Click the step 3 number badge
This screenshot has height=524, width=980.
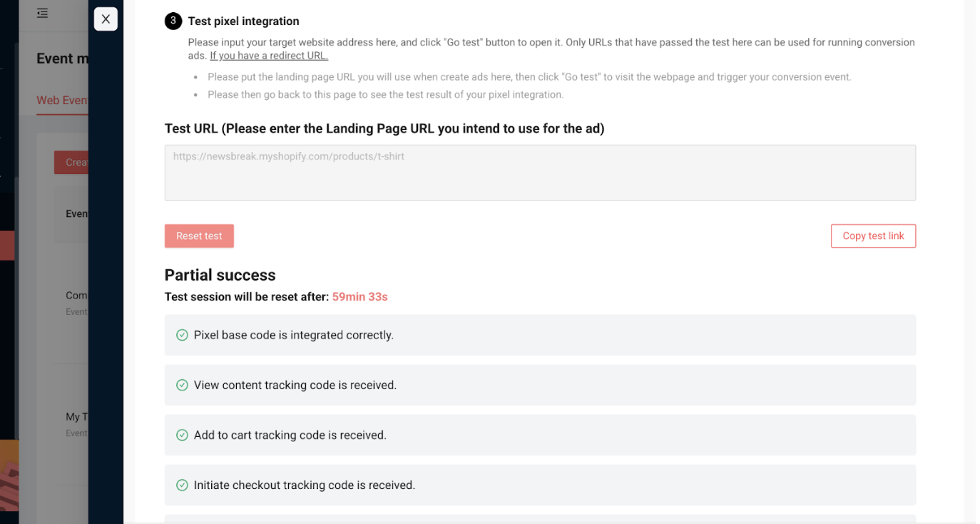tap(173, 21)
